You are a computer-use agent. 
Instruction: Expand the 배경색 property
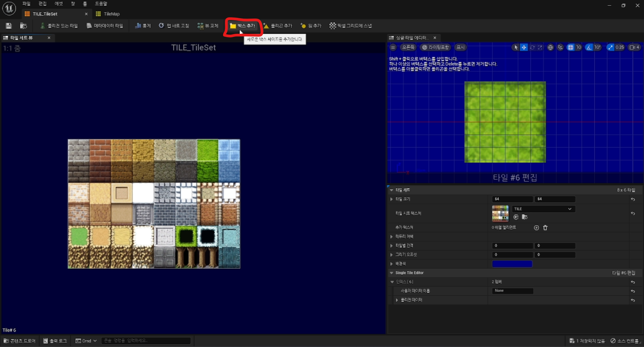[392, 264]
